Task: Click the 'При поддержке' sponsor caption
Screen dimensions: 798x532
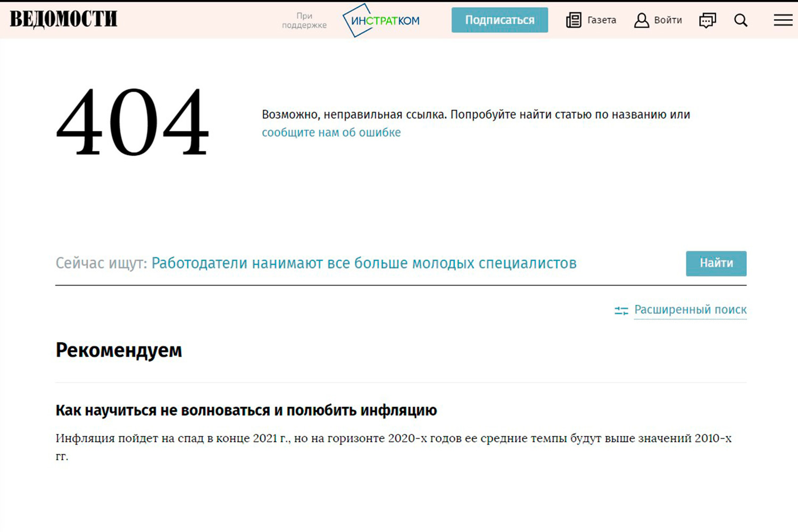Action: coord(304,20)
